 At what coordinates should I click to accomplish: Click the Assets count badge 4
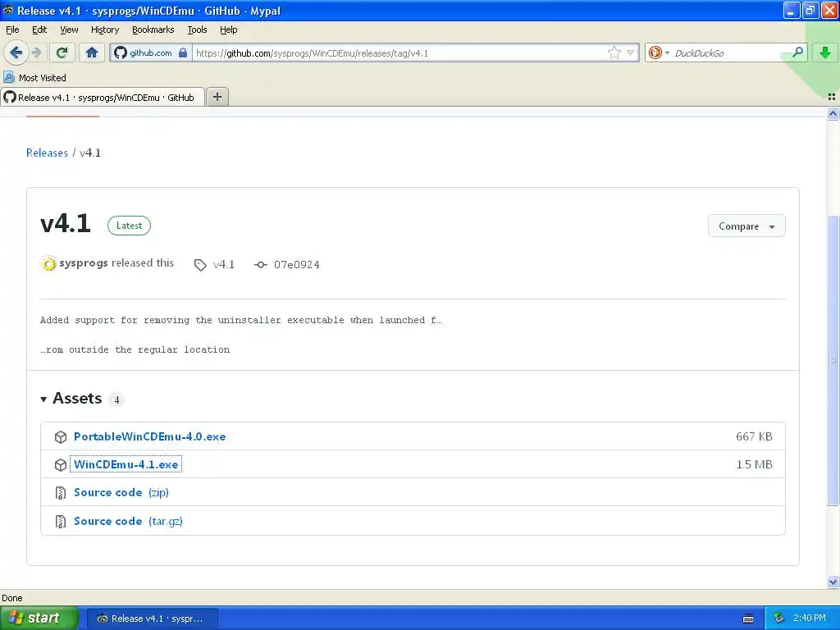pos(116,399)
